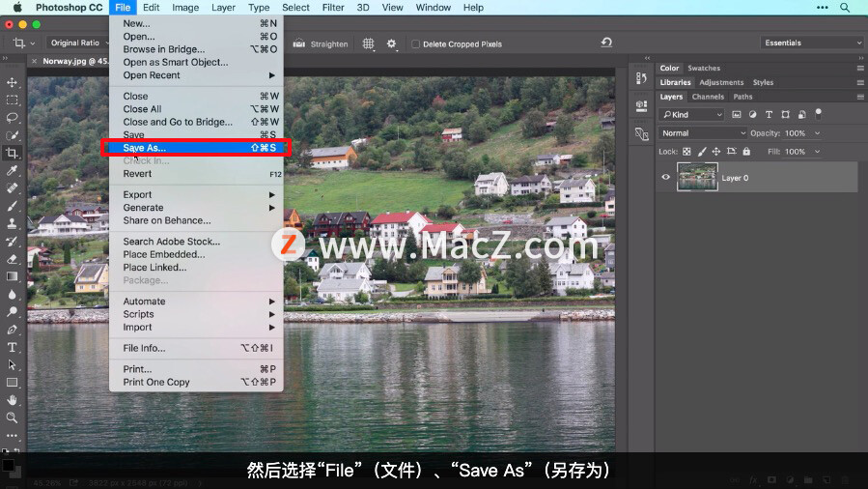Viewport: 868px width, 489px height.
Task: Select the Healing Brush tool
Action: coord(12,188)
